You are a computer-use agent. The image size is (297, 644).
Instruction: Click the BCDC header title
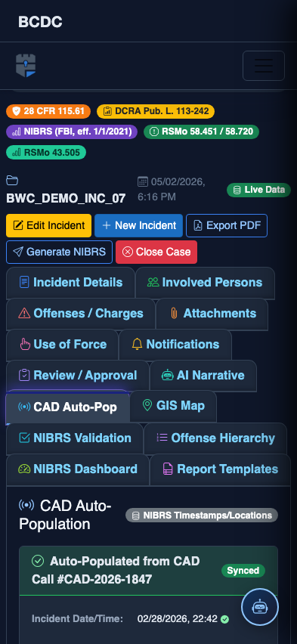(x=40, y=22)
